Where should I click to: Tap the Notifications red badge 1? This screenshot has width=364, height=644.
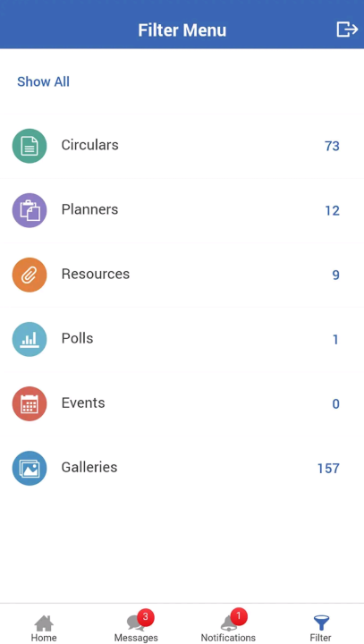coord(239,617)
